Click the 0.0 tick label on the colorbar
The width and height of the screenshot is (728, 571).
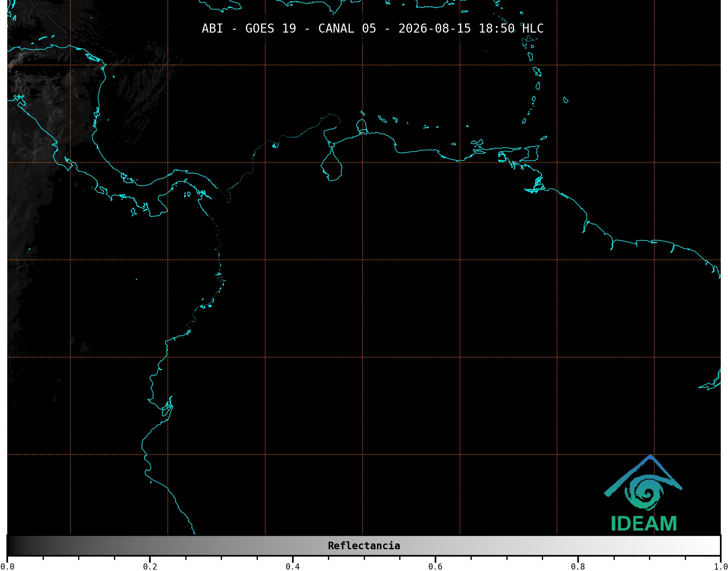[7, 567]
